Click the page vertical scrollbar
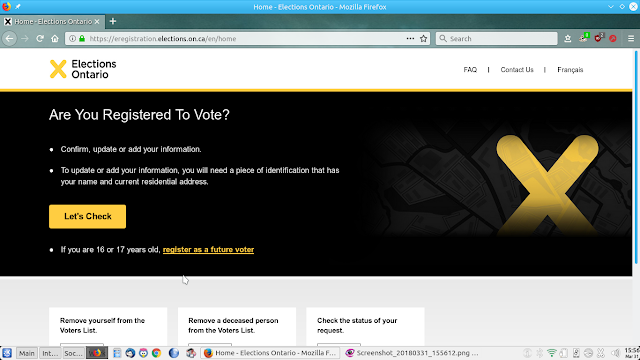Image resolution: width=640 pixels, height=360 pixels. pyautogui.click(x=636, y=157)
